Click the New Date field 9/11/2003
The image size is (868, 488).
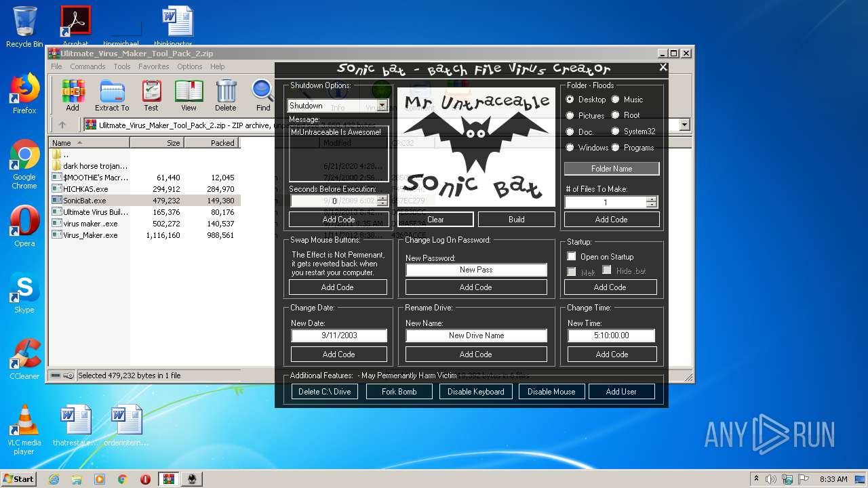click(x=339, y=335)
